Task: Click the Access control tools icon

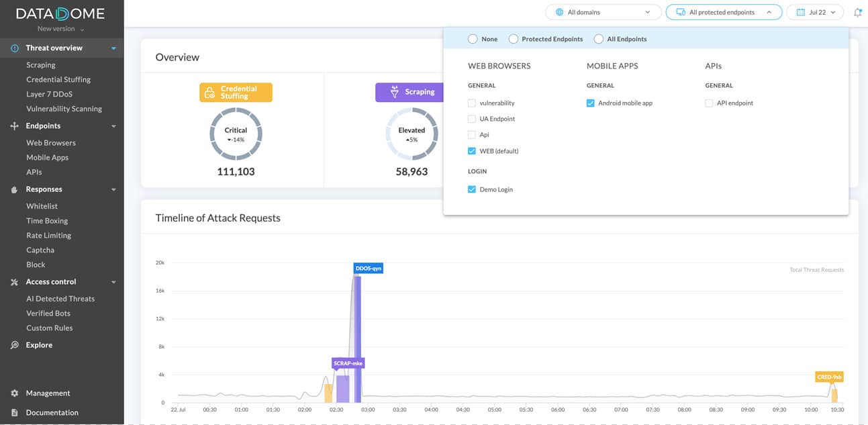Action: (x=14, y=282)
